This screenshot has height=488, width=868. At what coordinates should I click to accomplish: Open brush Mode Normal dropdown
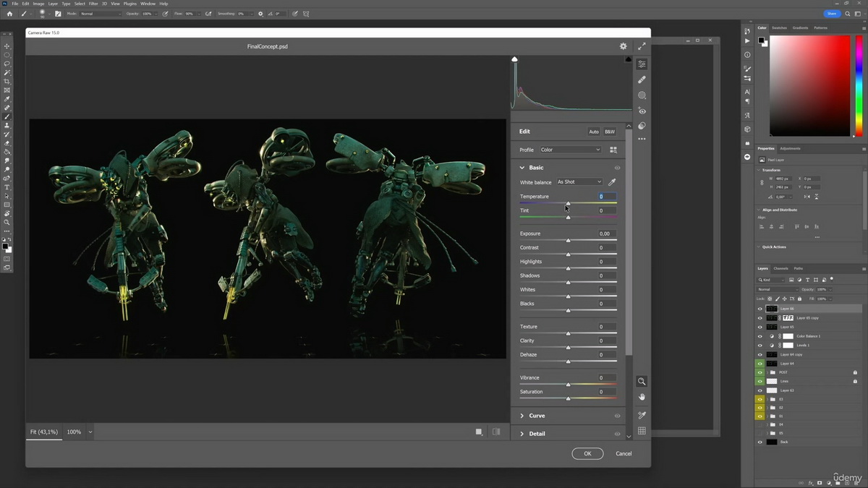(x=101, y=14)
